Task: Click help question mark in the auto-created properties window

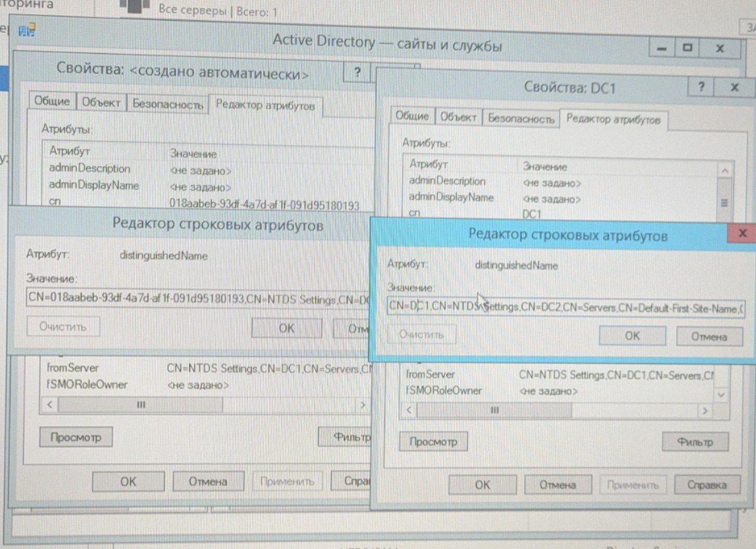Action: click(357, 73)
